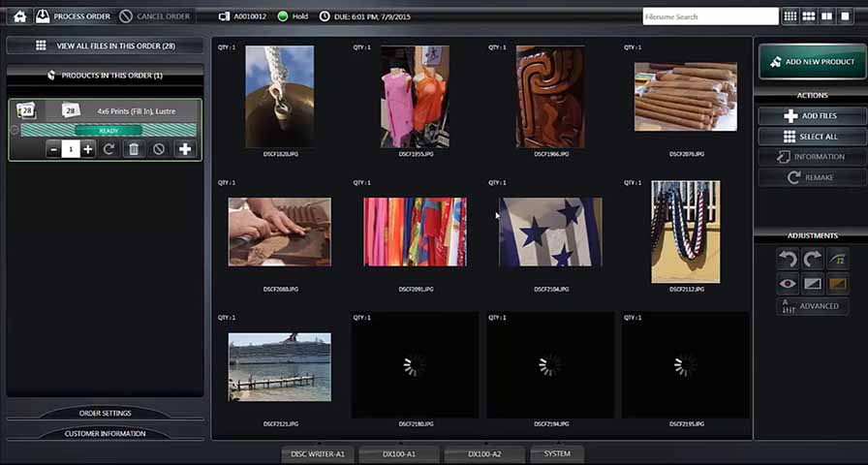
Task: Click the Ready progress bar
Action: click(108, 130)
